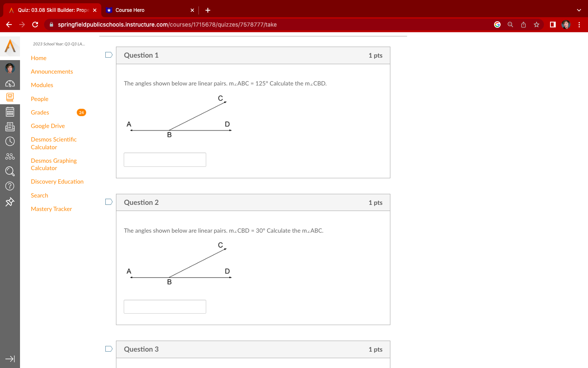Open the Mastery Tracker link
588x368 pixels.
tap(51, 209)
